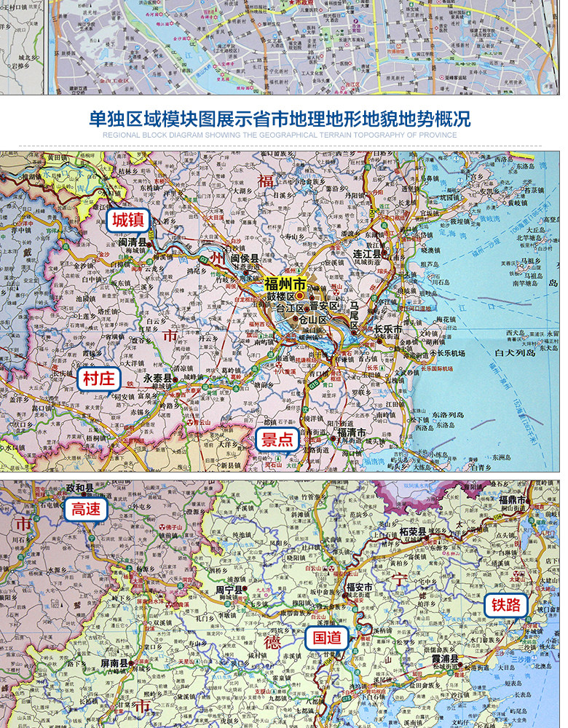Select the 景点 callout label
This screenshot has width=568, height=728.
(277, 440)
